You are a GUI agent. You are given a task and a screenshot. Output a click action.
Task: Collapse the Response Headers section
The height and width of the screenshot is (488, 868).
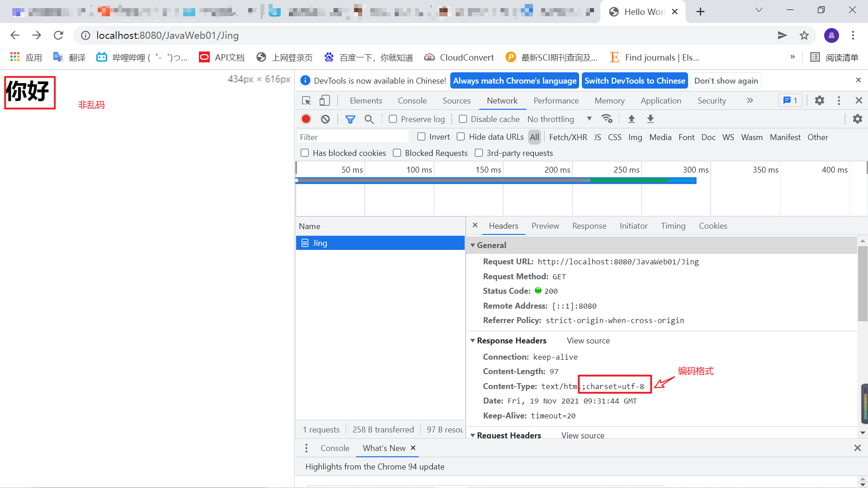(x=473, y=341)
